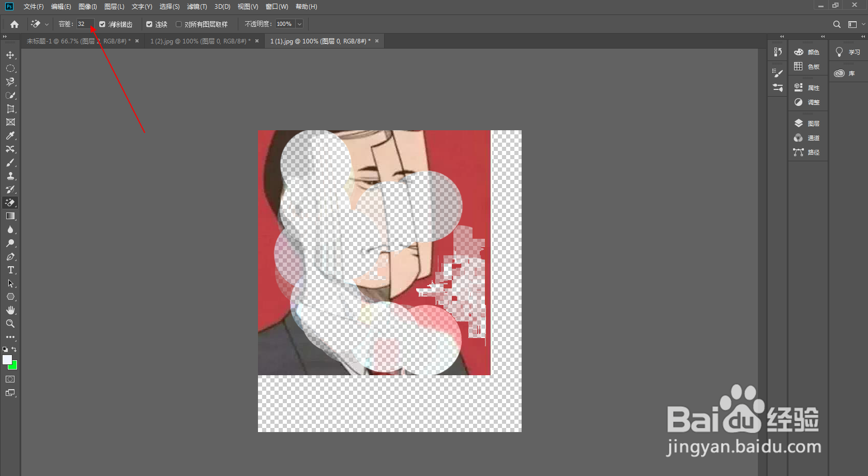This screenshot has height=476, width=868.
Task: Open the 调整 panel
Action: 808,102
